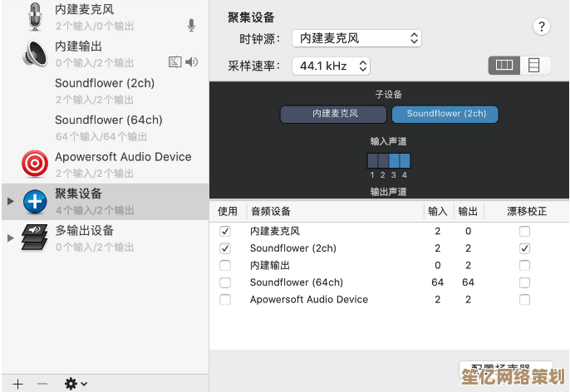The width and height of the screenshot is (570, 392).
Task: Disable drift correction for Soundflower (2ch)
Action: (524, 248)
